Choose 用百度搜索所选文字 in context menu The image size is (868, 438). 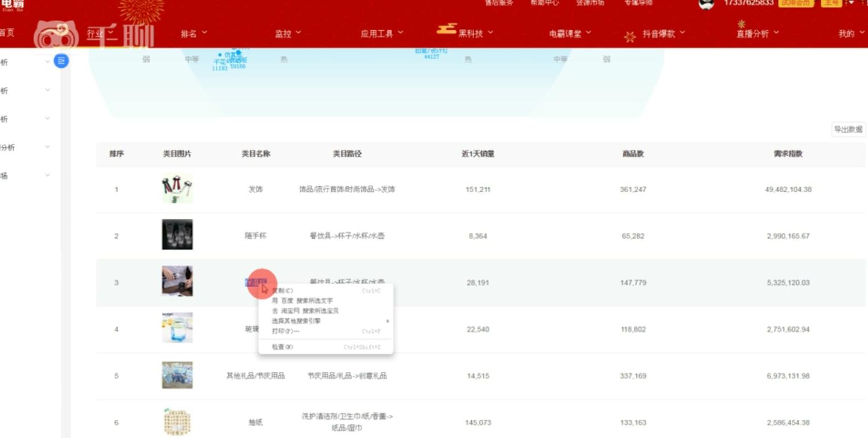325,301
